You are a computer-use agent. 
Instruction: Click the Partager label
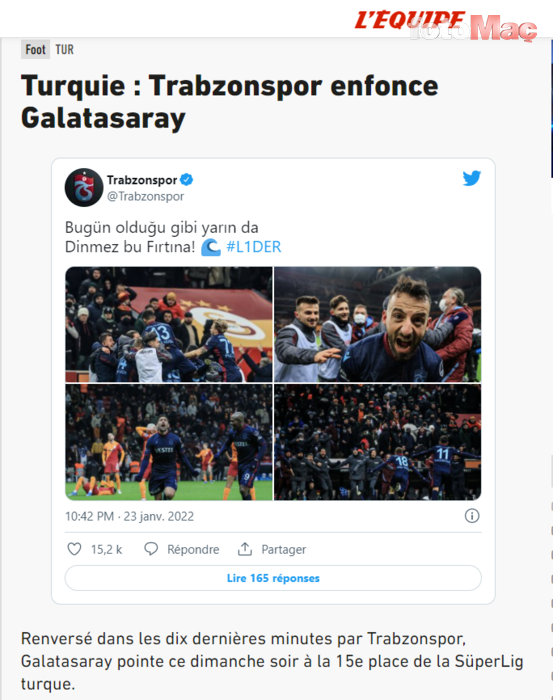(284, 550)
